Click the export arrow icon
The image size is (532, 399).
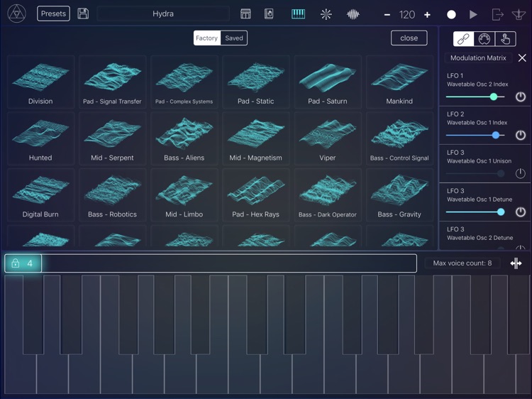click(497, 15)
